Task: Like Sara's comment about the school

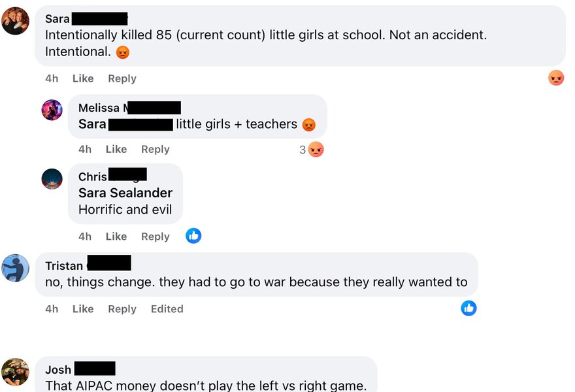Action: pyautogui.click(x=83, y=78)
